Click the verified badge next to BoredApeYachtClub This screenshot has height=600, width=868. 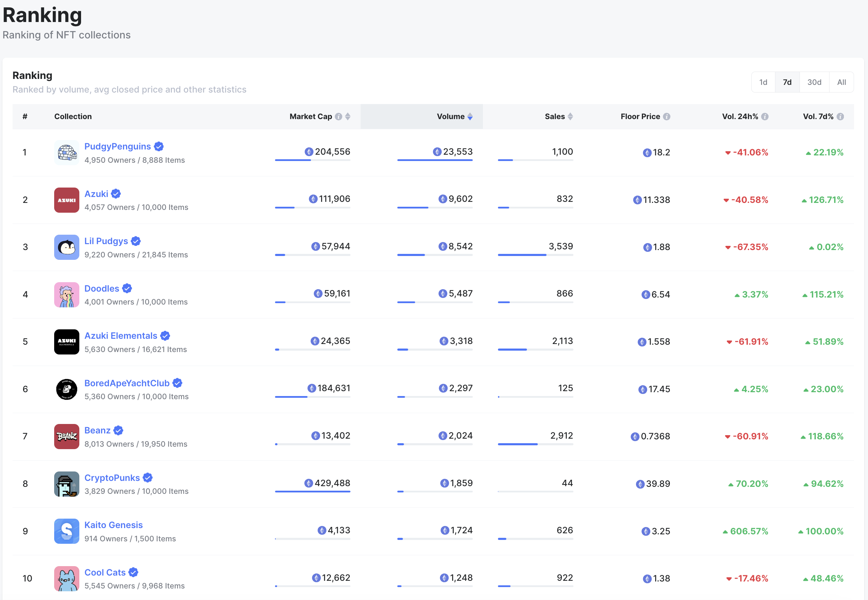(x=178, y=383)
